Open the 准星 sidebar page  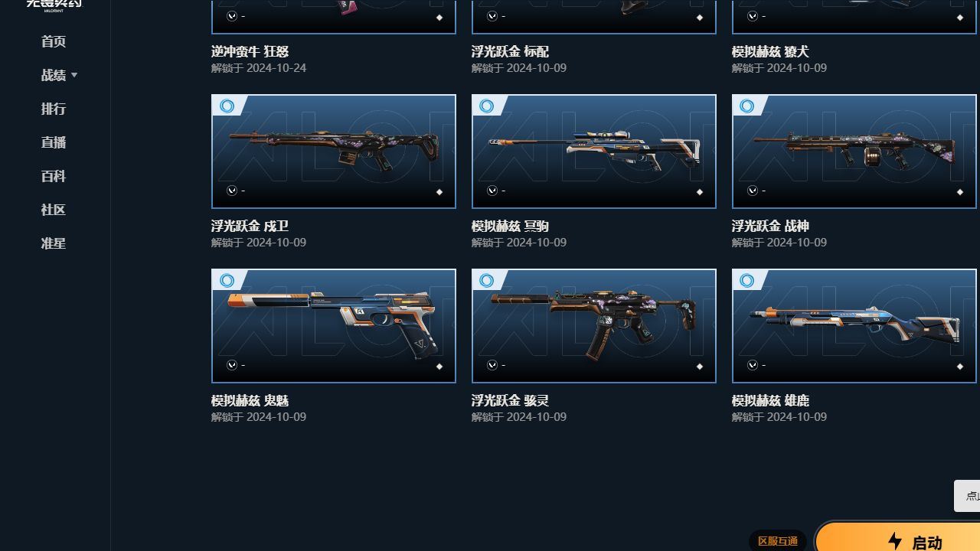tap(54, 243)
